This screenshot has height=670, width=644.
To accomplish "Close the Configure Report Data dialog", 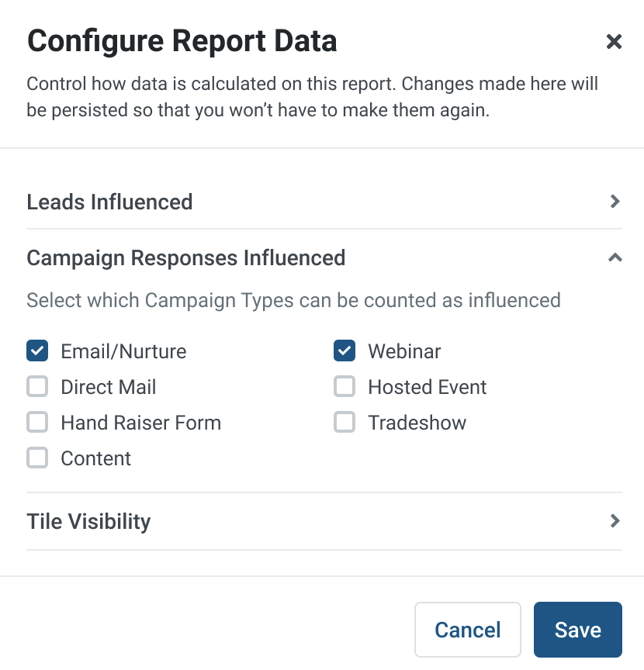I will coord(614,41).
